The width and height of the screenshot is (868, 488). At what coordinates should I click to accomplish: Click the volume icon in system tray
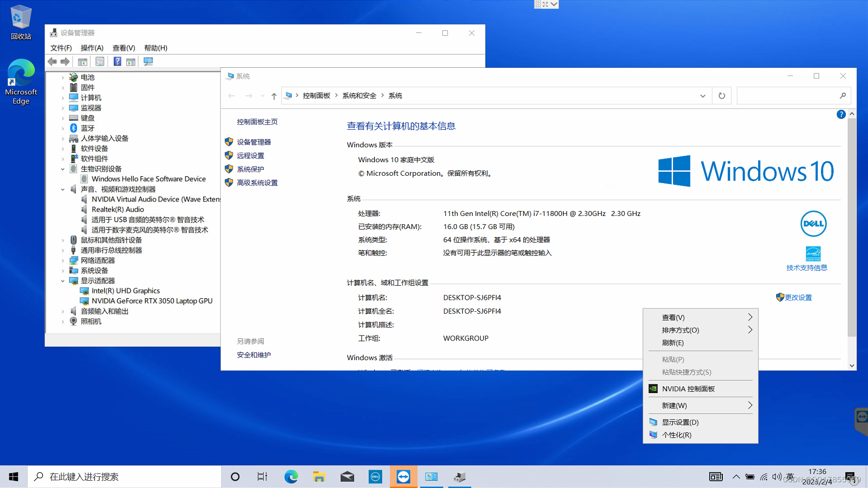point(777,477)
